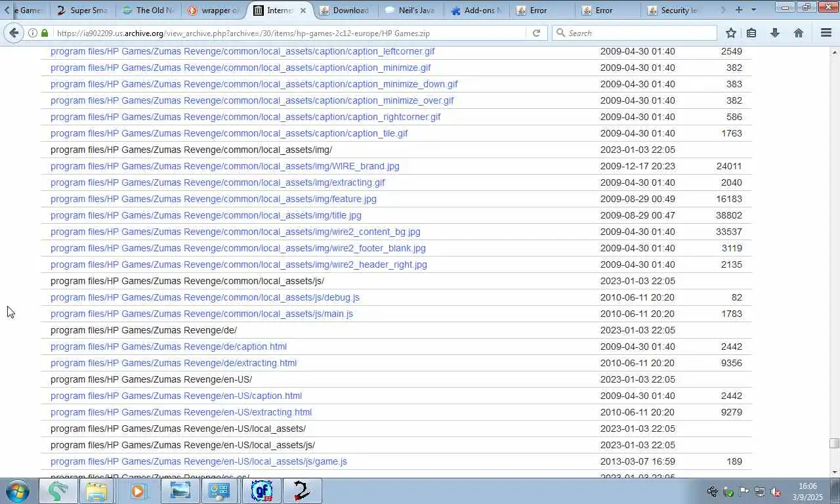Screen dimensions: 840x504
Task: Open the clock showing 16:06
Action: 808,492
